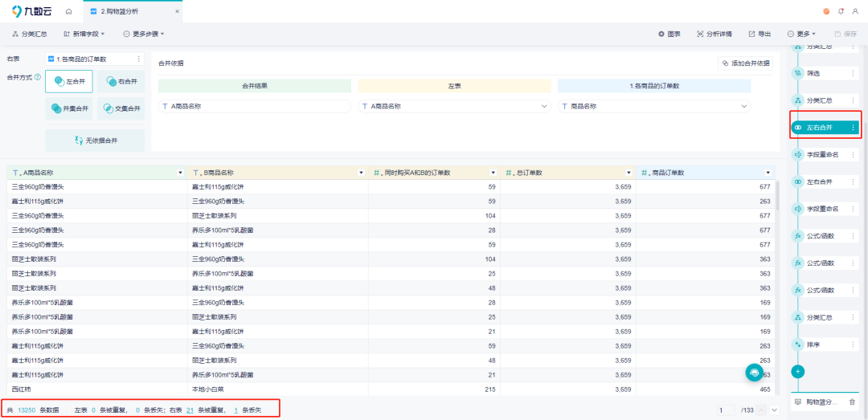Open 总订单数 column header dropdown arrow

point(628,173)
